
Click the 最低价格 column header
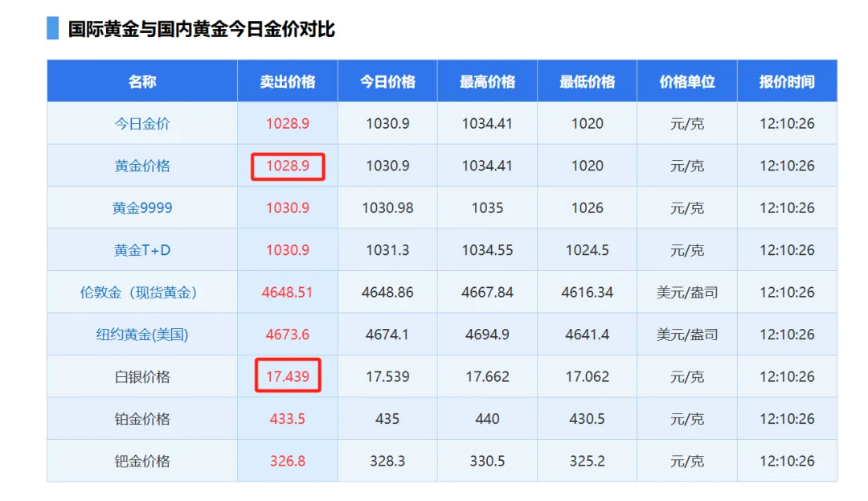click(x=588, y=81)
